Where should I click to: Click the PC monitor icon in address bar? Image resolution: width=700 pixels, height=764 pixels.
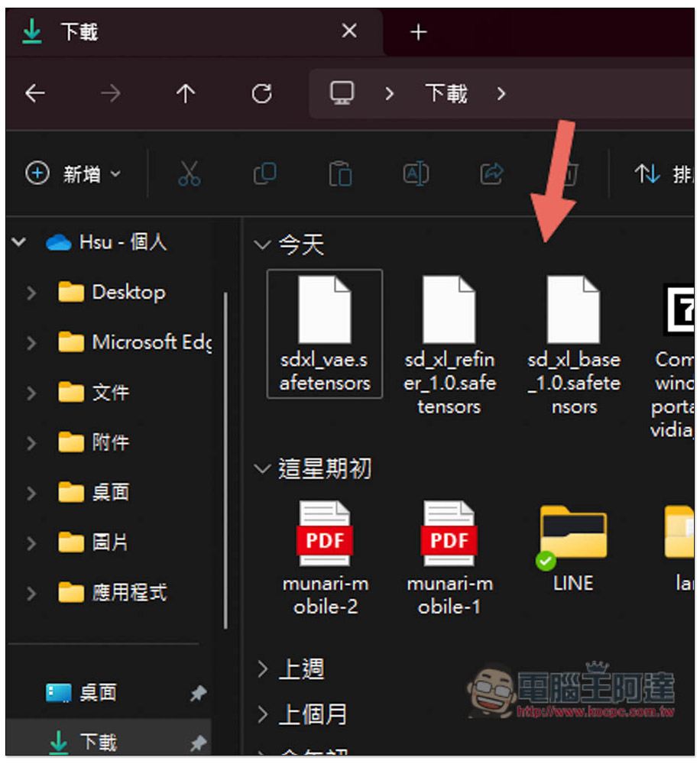[x=342, y=92]
